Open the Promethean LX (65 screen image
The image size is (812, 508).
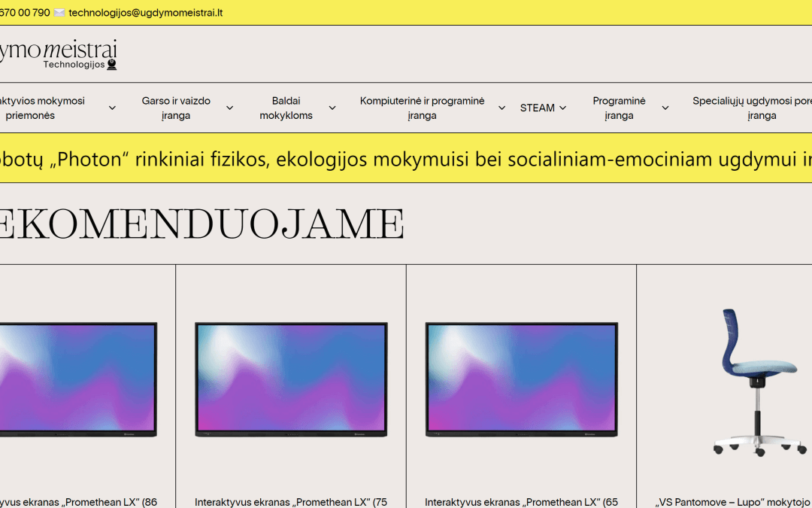point(522,379)
